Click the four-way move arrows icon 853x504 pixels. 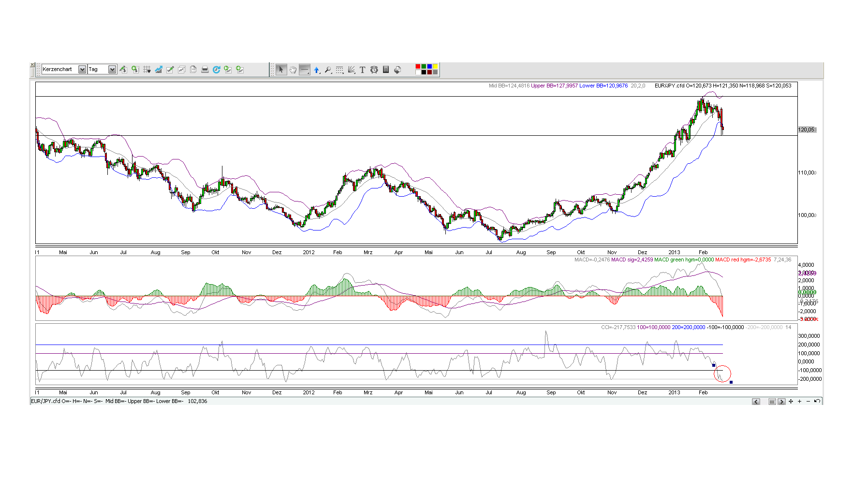pos(791,402)
